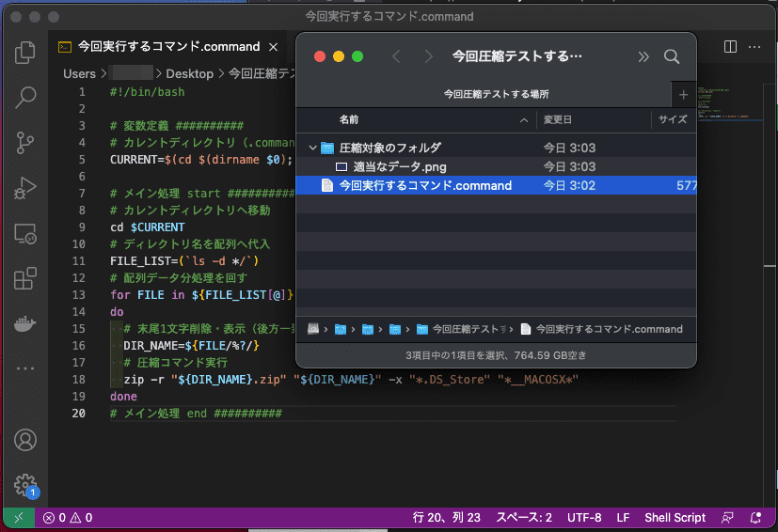Screen dimensions: 778x532
Task: Open Manage settings gear
Action: coord(24,485)
